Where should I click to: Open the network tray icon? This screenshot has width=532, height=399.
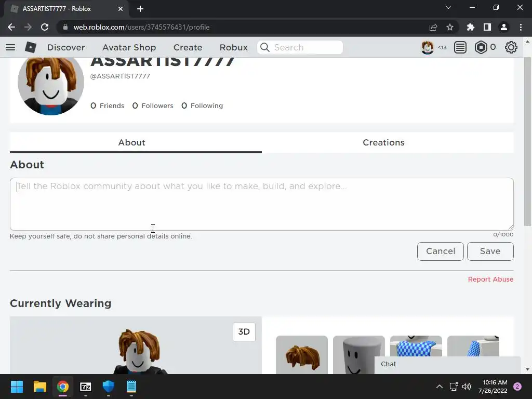[x=454, y=387]
